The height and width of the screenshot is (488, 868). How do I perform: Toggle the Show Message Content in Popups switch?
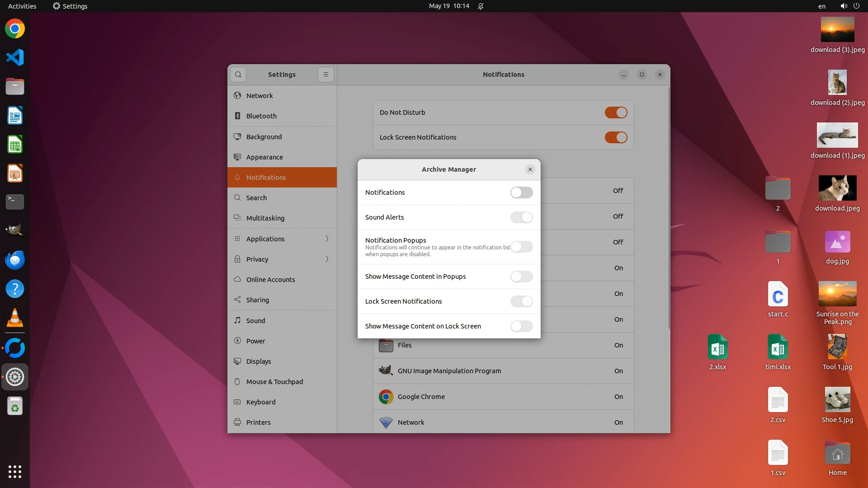point(521,277)
